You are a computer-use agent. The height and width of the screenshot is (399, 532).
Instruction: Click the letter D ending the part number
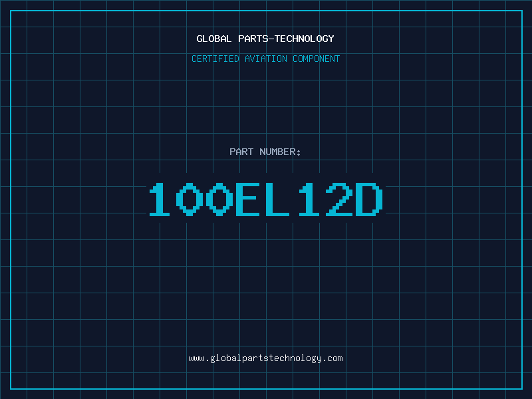point(369,199)
